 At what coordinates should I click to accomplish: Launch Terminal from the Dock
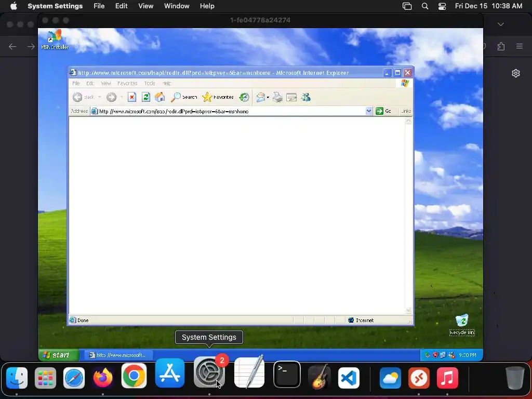point(287,374)
